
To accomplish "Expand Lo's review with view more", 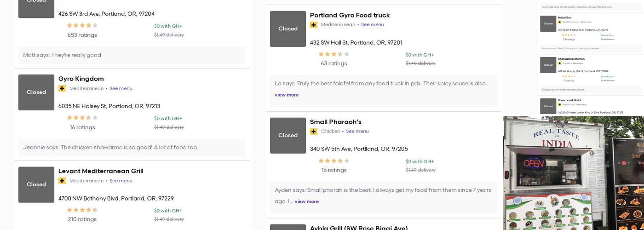I will tap(287, 95).
